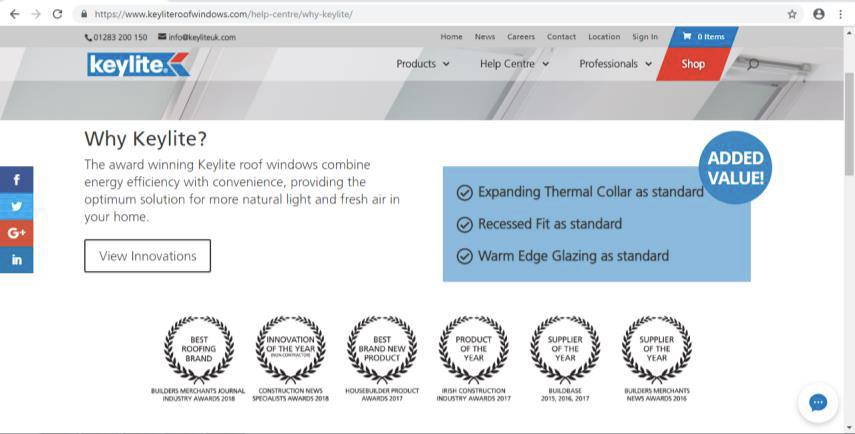Bookmark this page with the star icon
This screenshot has width=855, height=434.
click(792, 14)
